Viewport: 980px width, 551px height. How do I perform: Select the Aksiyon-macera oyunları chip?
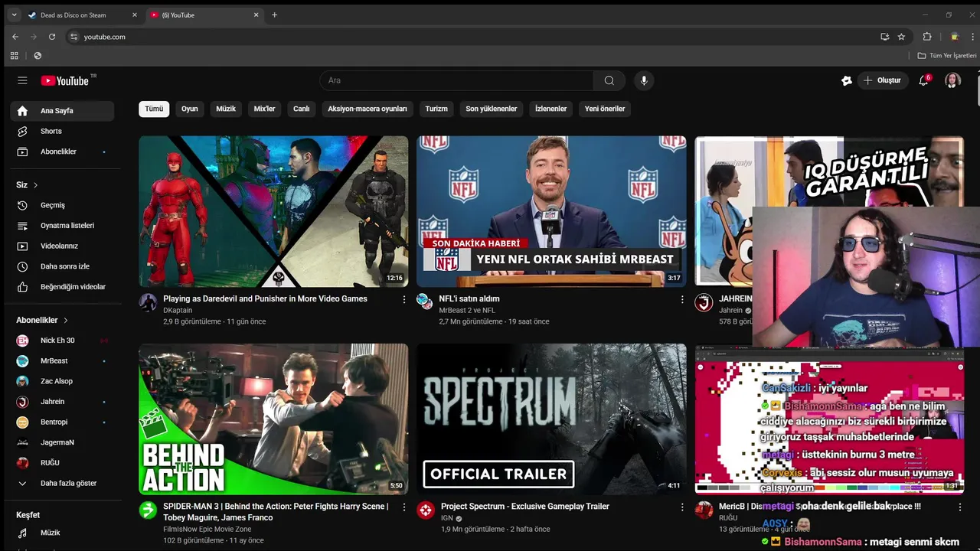click(367, 109)
